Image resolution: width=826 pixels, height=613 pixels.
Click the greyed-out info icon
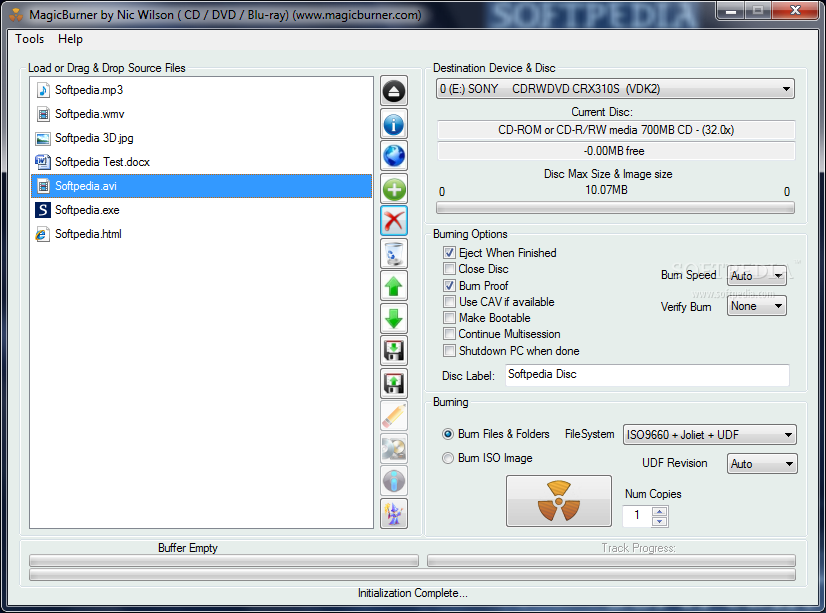[x=394, y=481]
